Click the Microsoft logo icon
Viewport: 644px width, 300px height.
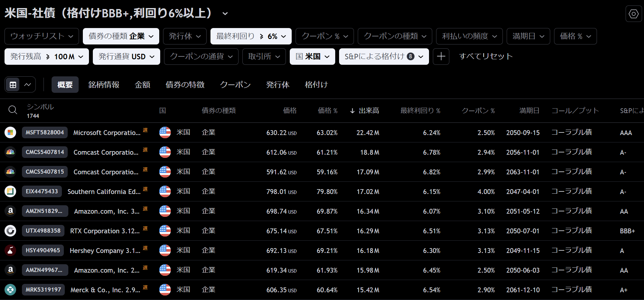10,132
